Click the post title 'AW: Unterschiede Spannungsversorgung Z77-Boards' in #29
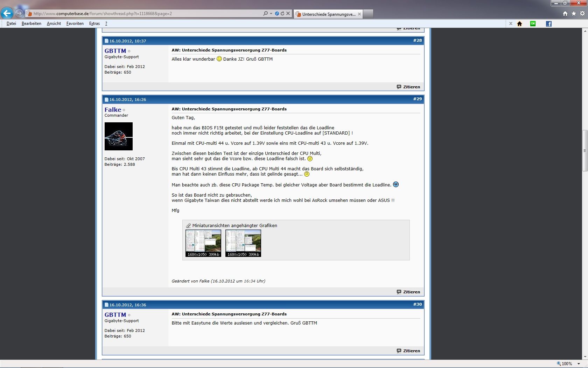This screenshot has width=588, height=368. 229,109
